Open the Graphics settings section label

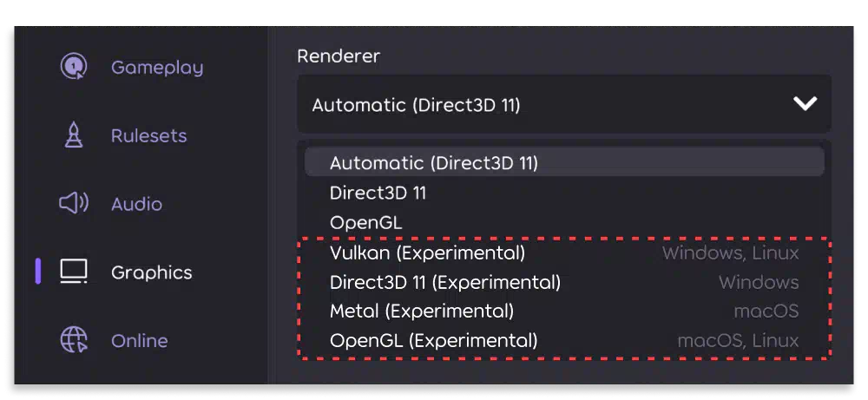point(152,272)
